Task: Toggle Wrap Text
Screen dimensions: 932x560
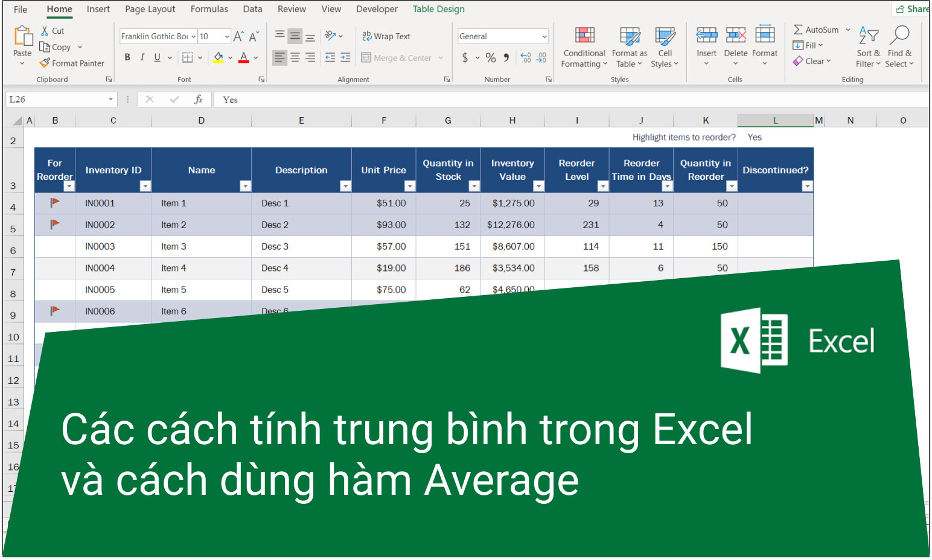Action: pyautogui.click(x=386, y=36)
